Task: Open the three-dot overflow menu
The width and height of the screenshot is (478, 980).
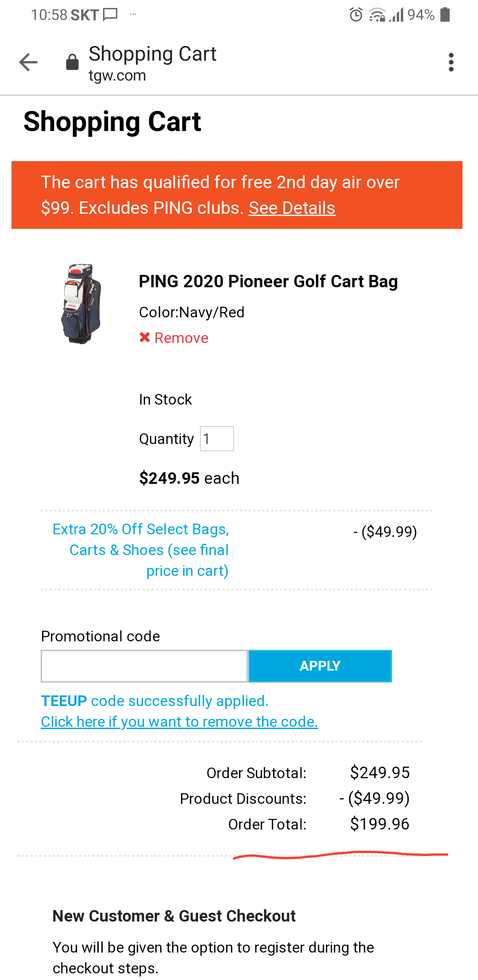Action: click(x=451, y=62)
